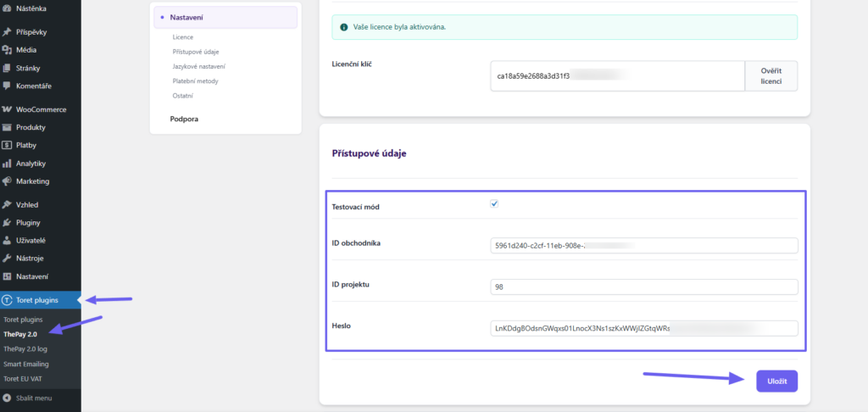Click into the ID projektu field
868x412 pixels.
(x=644, y=287)
